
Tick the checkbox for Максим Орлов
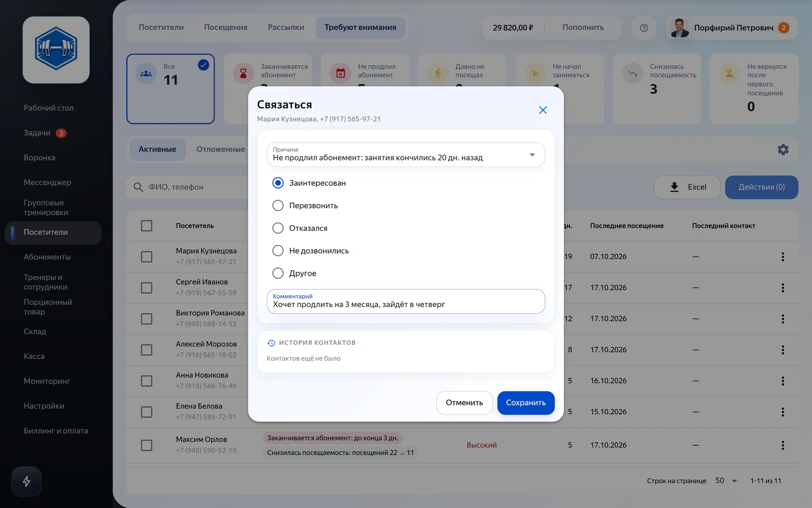147,445
